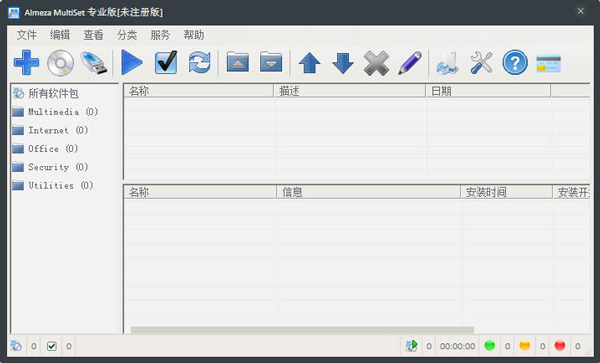Image resolution: width=600 pixels, height=363 pixels.
Task: Click the checkmark select all toolbar icon
Action: (x=166, y=62)
